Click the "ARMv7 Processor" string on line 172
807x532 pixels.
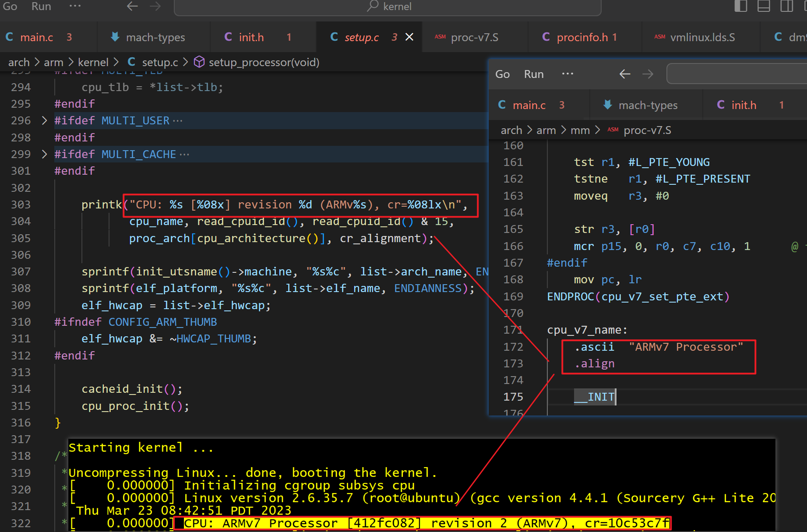(686, 347)
